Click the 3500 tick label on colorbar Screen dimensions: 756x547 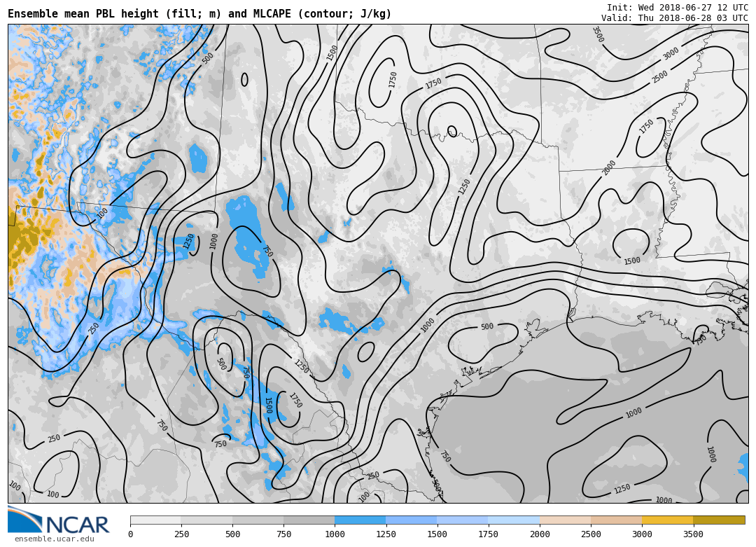(x=693, y=534)
